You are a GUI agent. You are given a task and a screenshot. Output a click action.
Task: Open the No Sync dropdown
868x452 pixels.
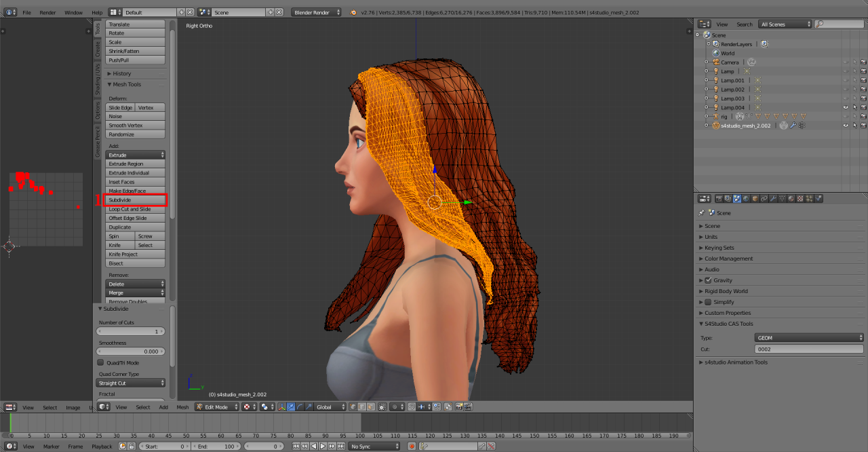[375, 447]
